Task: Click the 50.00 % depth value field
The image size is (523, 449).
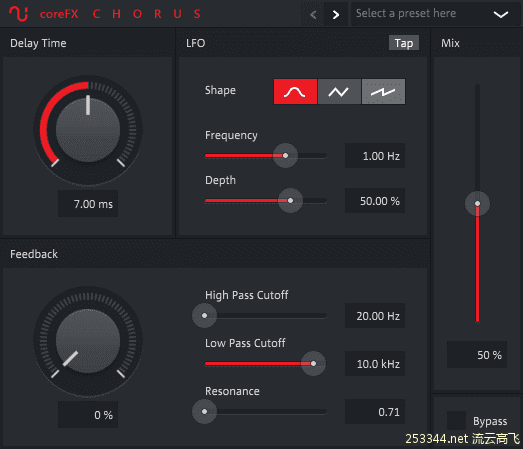Action: point(375,201)
